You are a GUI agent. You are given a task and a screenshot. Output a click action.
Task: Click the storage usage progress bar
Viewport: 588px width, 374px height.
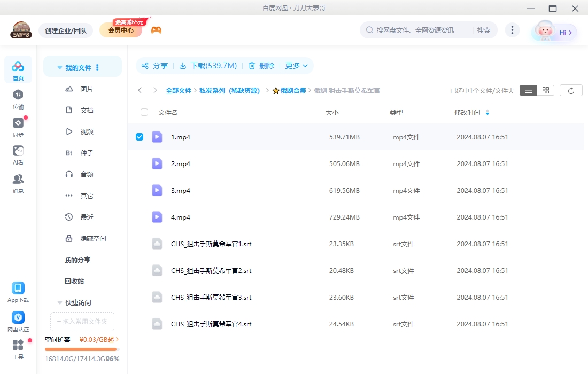coord(81,349)
